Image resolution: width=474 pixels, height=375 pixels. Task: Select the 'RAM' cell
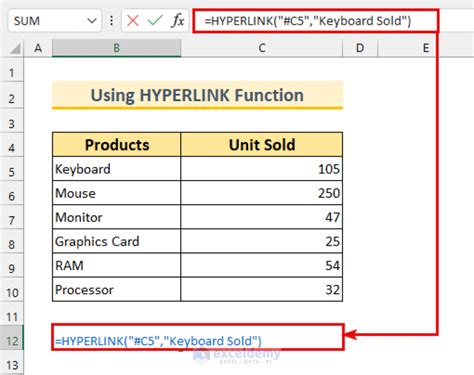click(117, 265)
